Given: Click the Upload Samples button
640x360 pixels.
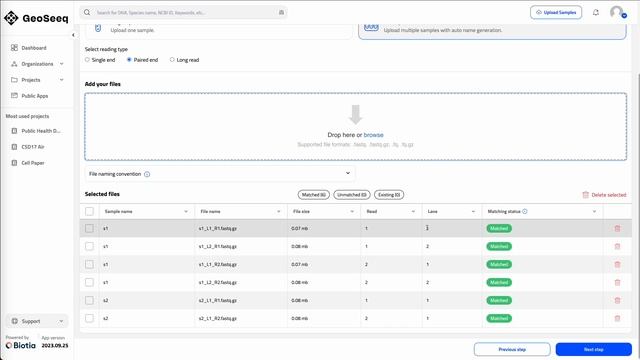Looking at the screenshot, I should [x=556, y=12].
